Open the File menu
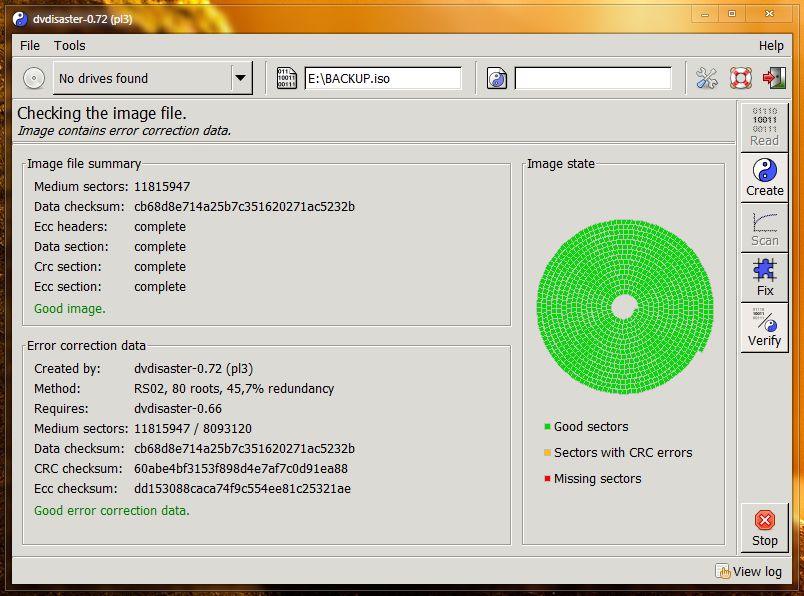804x596 pixels. pos(30,46)
